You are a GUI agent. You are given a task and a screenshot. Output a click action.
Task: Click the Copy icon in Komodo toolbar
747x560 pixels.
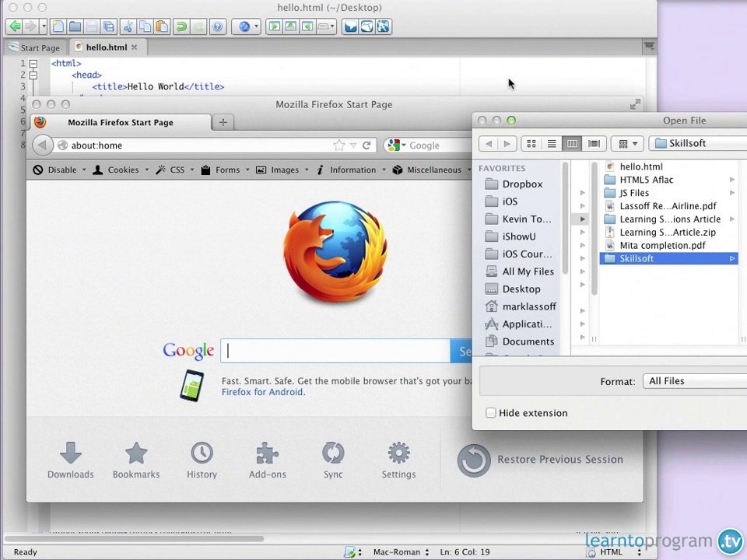tap(145, 26)
